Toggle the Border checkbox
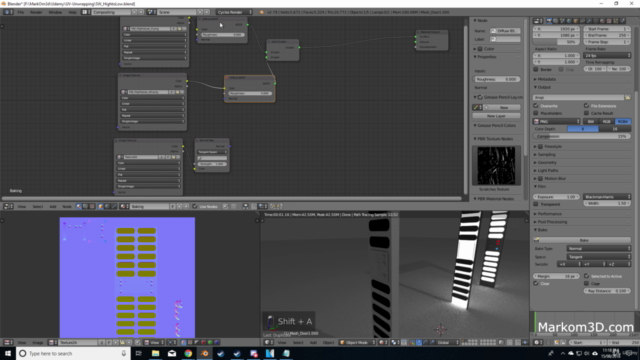The height and width of the screenshot is (360, 640). click(536, 69)
